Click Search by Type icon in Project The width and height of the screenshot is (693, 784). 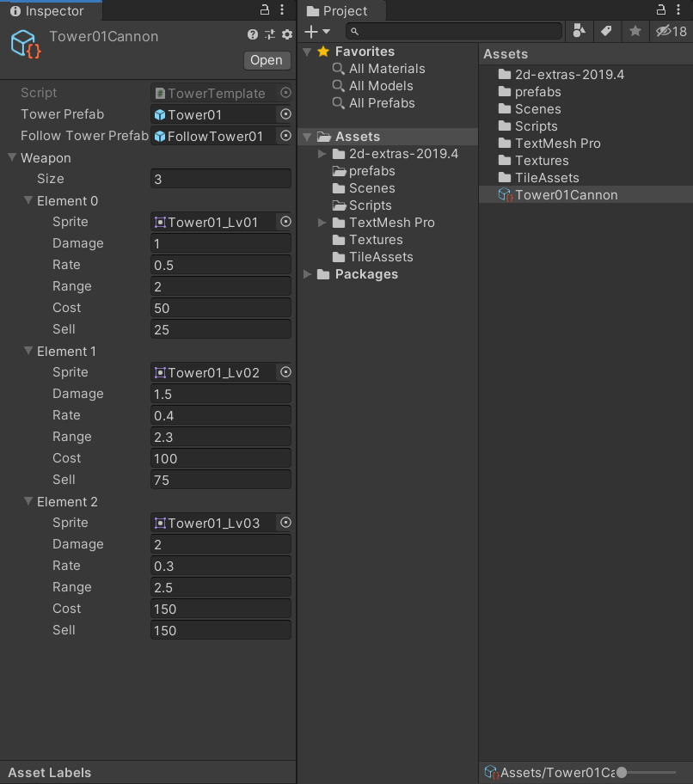tap(579, 31)
